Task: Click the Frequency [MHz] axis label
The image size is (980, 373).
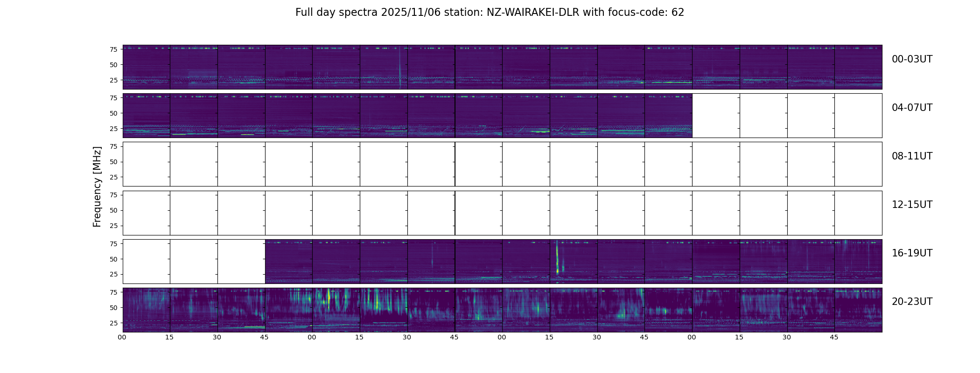Action: pos(97,187)
